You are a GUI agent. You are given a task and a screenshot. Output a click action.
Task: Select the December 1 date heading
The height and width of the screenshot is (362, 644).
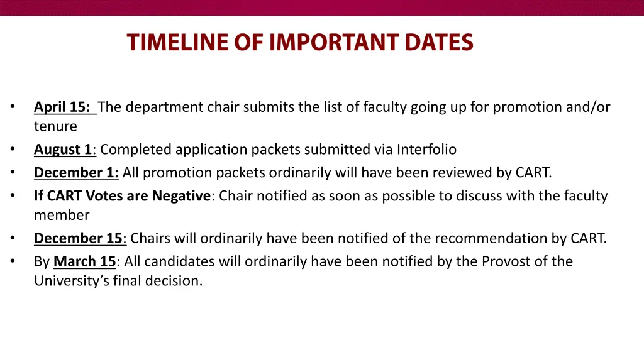point(76,173)
